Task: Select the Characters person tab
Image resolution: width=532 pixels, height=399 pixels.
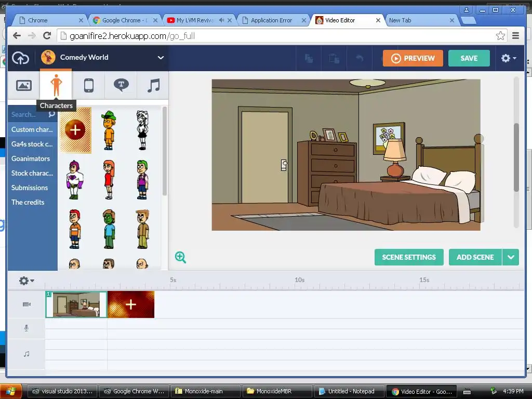Action: (56, 85)
